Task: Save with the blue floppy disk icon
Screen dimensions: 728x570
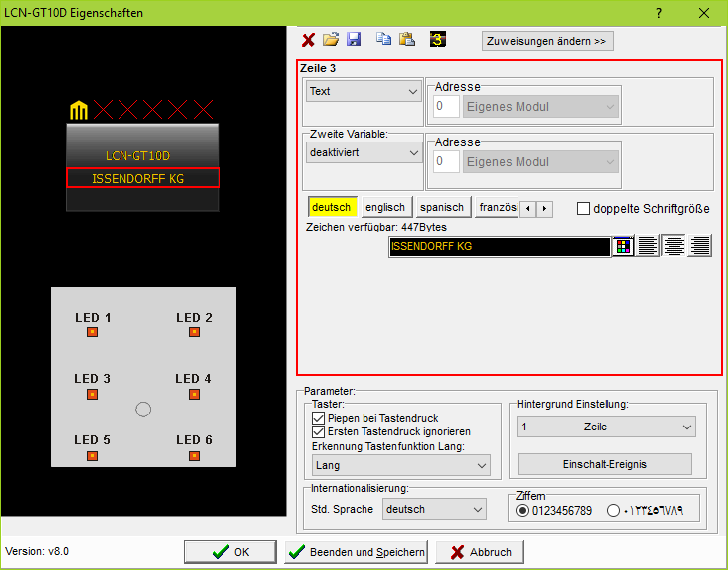Action: coord(354,40)
